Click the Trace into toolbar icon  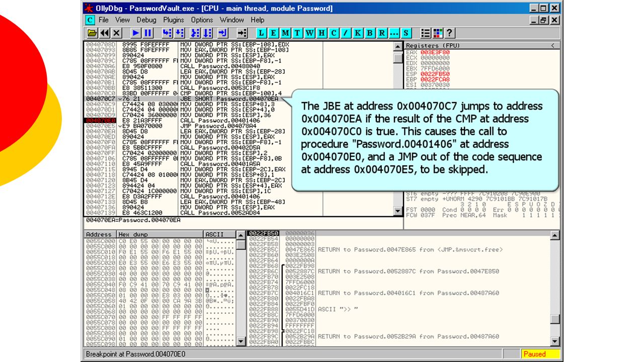click(x=195, y=33)
